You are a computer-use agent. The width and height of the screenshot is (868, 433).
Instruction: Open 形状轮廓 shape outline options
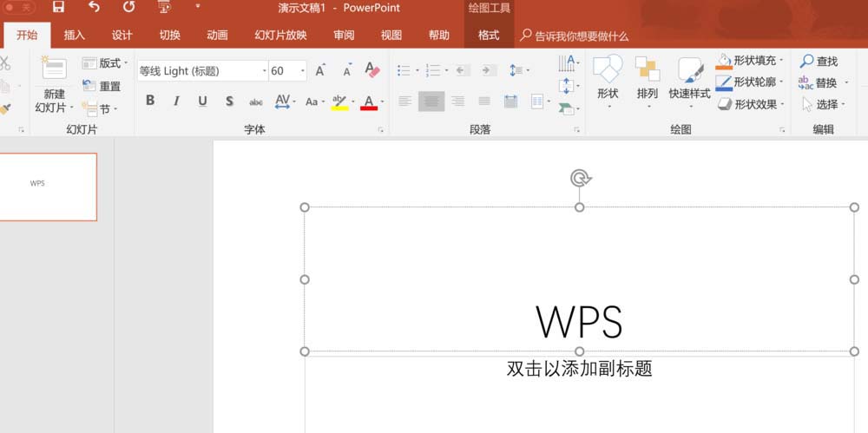[x=750, y=82]
